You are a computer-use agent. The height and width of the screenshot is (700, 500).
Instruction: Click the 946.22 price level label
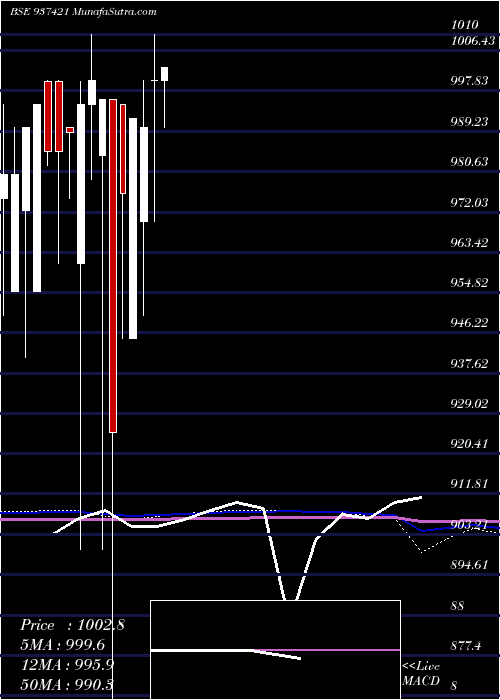click(470, 323)
